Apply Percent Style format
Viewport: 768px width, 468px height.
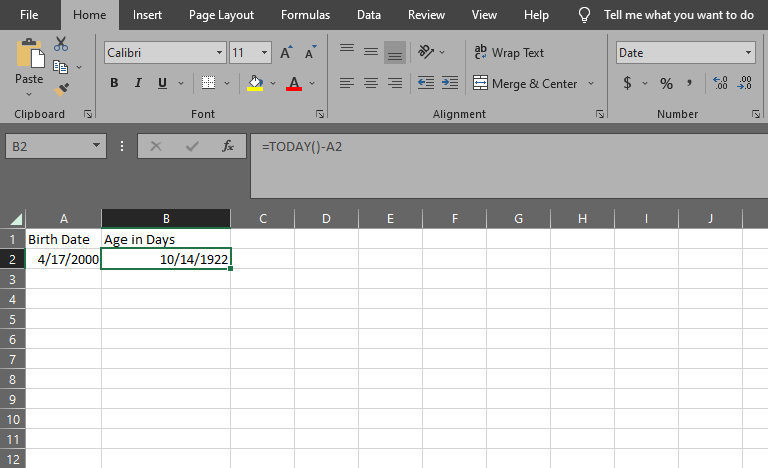click(x=666, y=83)
